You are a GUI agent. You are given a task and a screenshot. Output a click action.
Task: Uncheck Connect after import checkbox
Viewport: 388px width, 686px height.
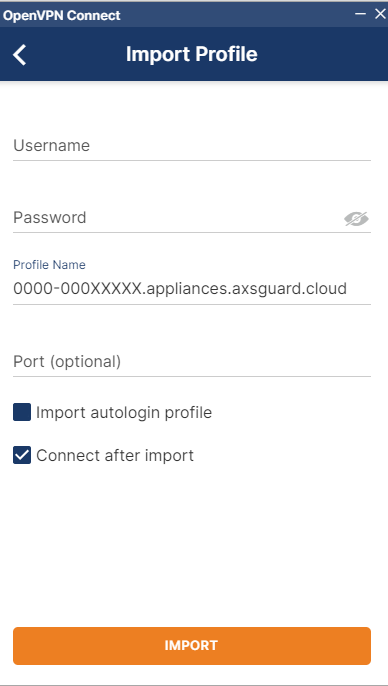pyautogui.click(x=22, y=455)
